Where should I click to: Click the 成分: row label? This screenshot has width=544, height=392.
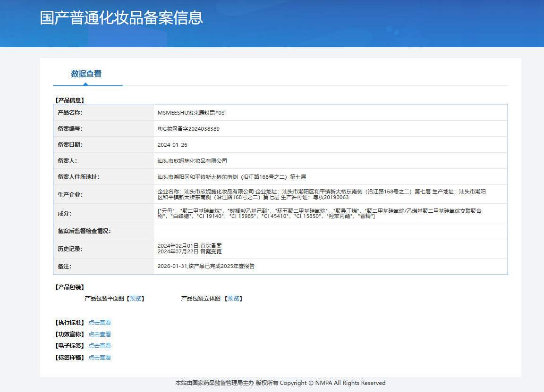pyautogui.click(x=65, y=214)
